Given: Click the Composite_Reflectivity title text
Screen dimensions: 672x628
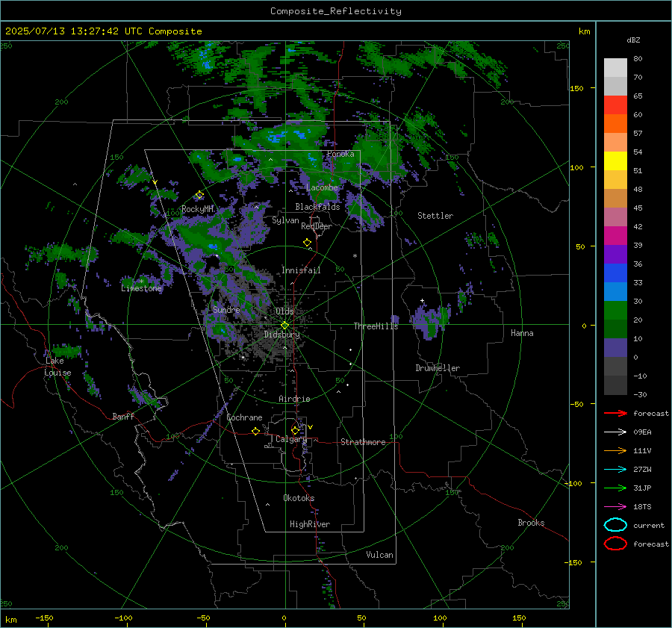Looking at the screenshot, I should point(335,11).
